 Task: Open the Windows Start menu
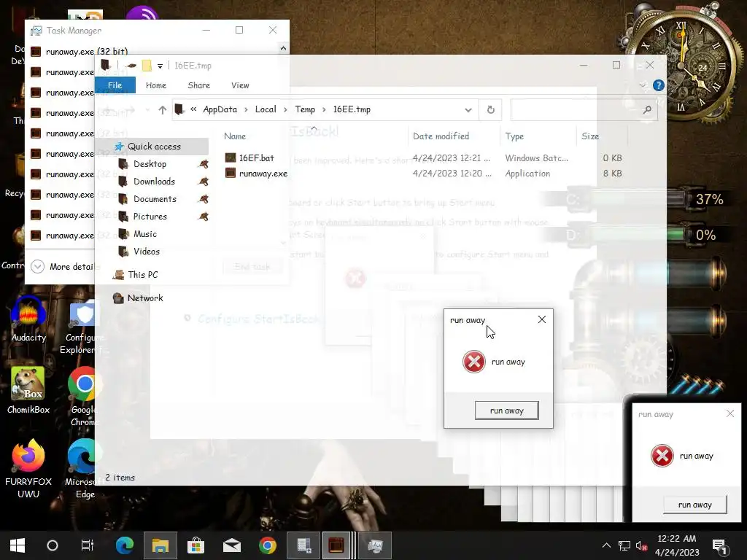18,545
